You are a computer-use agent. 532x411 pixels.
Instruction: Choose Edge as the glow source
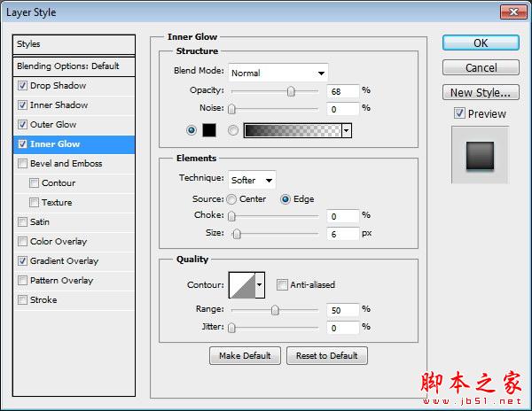coord(286,199)
